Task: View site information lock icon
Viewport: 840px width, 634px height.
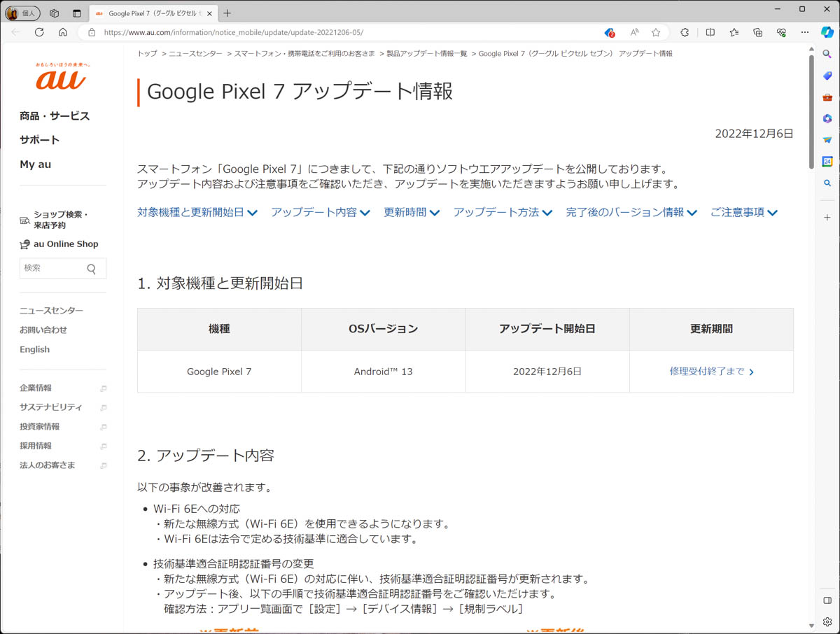Action: 92,32
